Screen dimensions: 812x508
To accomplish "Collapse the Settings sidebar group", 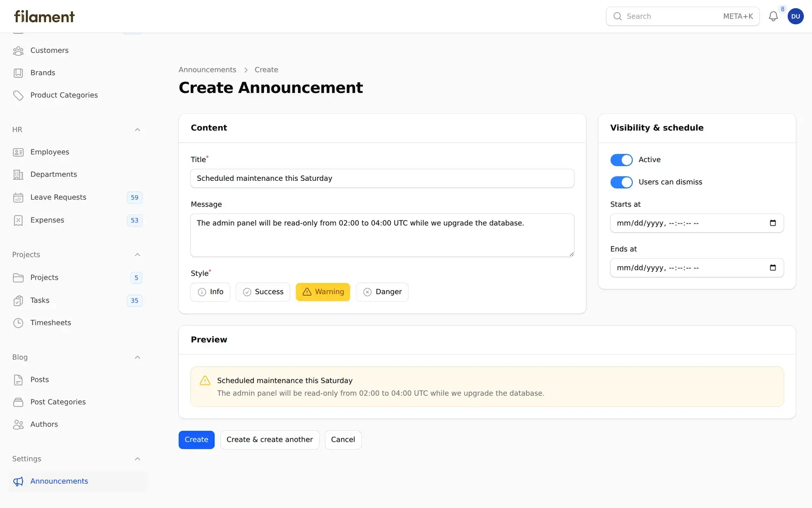I will point(138,459).
